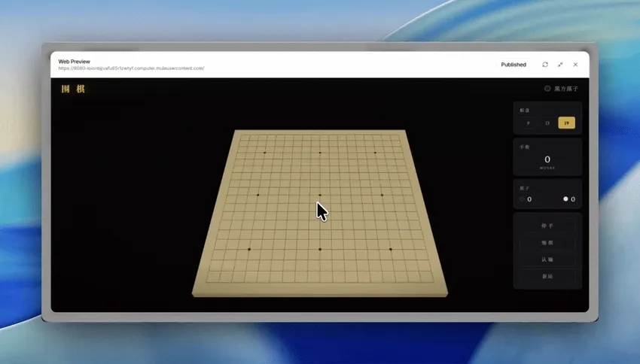Click the black captures count
The image size is (640, 364).
click(x=529, y=199)
